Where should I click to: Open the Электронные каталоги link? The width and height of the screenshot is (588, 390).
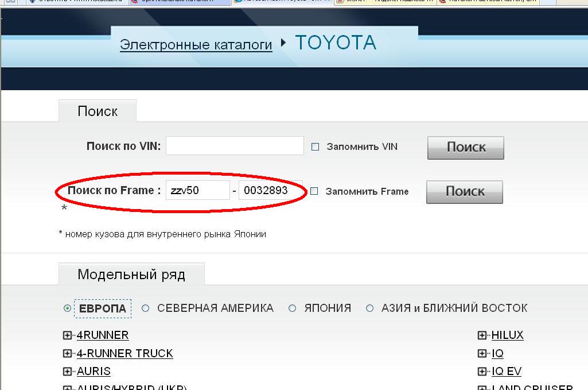pos(196,45)
